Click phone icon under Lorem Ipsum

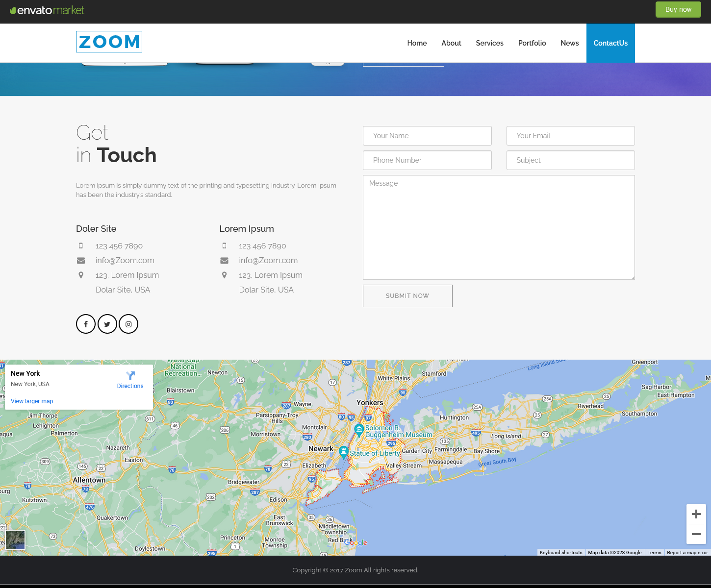(x=225, y=245)
